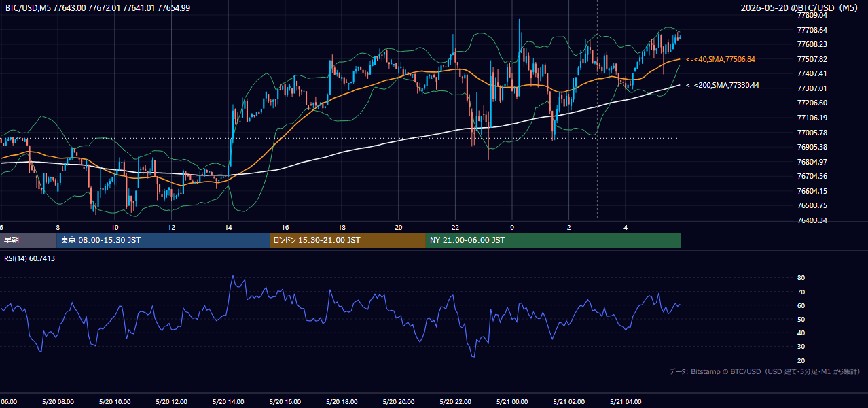The height and width of the screenshot is (408, 868).
Task: Click the Bitstamp data source note
Action: 765,371
